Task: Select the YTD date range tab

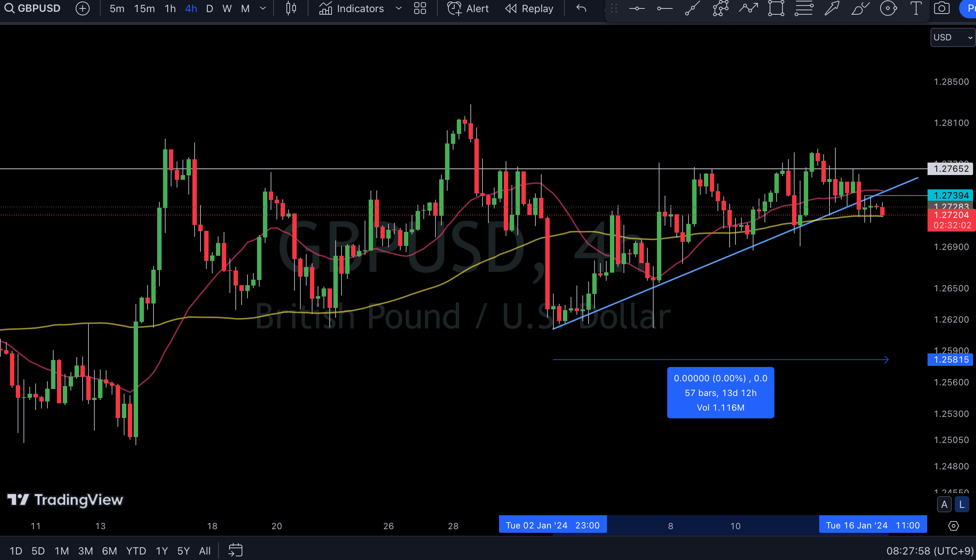Action: tap(136, 551)
